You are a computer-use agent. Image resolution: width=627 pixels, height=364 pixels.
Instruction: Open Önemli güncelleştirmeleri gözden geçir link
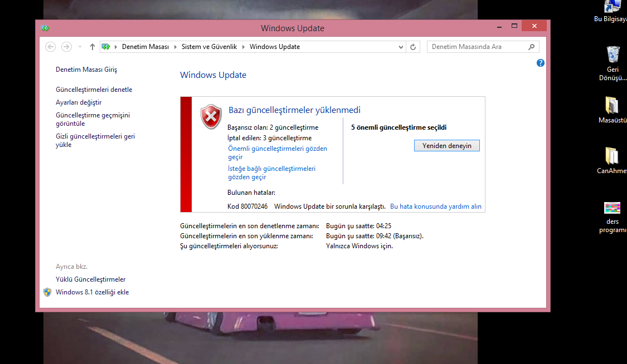tap(276, 149)
